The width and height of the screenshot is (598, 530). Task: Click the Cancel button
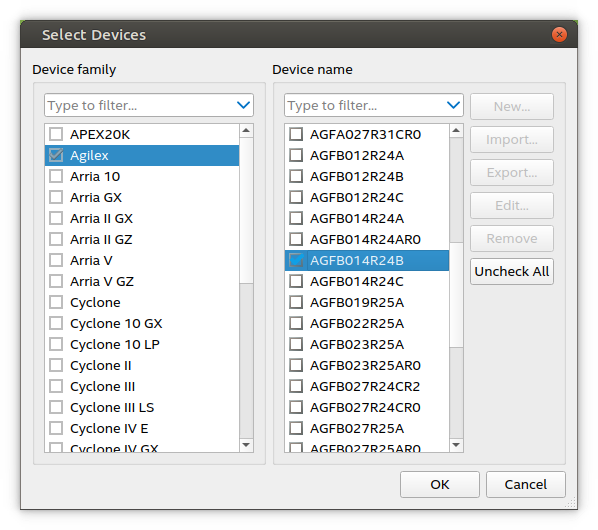[525, 484]
